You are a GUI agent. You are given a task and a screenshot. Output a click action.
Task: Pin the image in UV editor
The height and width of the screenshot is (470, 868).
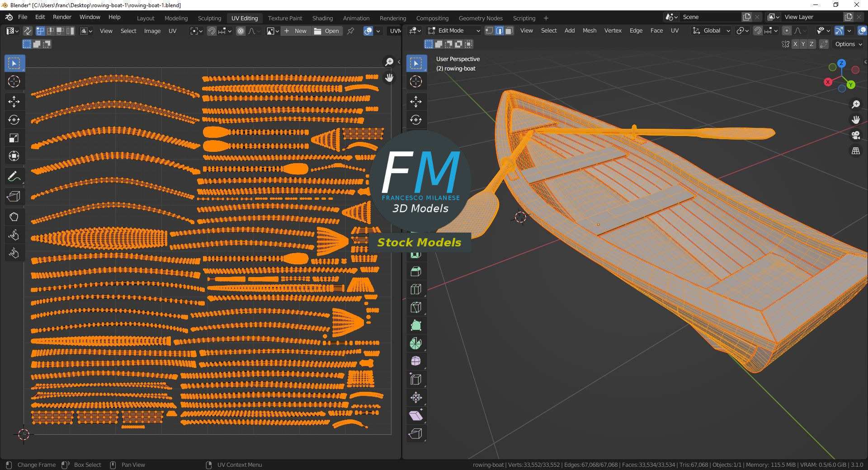[350, 31]
